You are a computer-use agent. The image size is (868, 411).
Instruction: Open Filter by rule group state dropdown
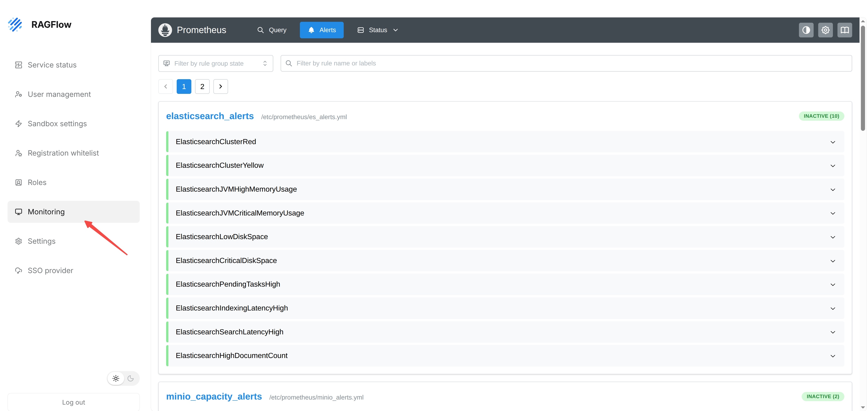click(x=216, y=63)
